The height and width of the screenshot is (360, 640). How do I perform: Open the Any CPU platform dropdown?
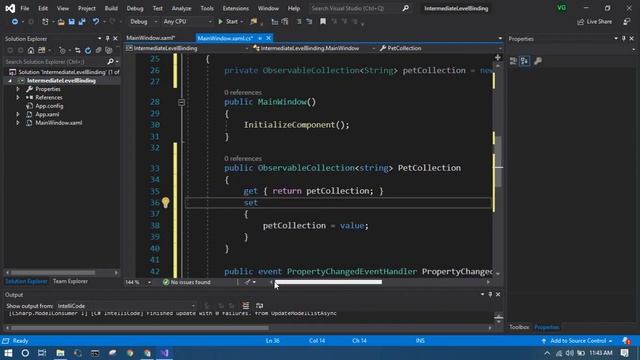[187, 22]
